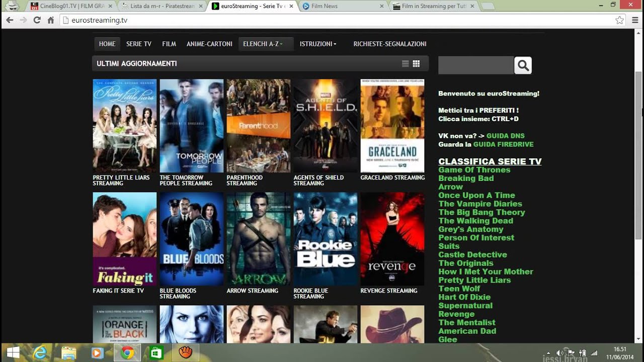
Task: Open How I Met Your Mother link
Action: [486, 271]
